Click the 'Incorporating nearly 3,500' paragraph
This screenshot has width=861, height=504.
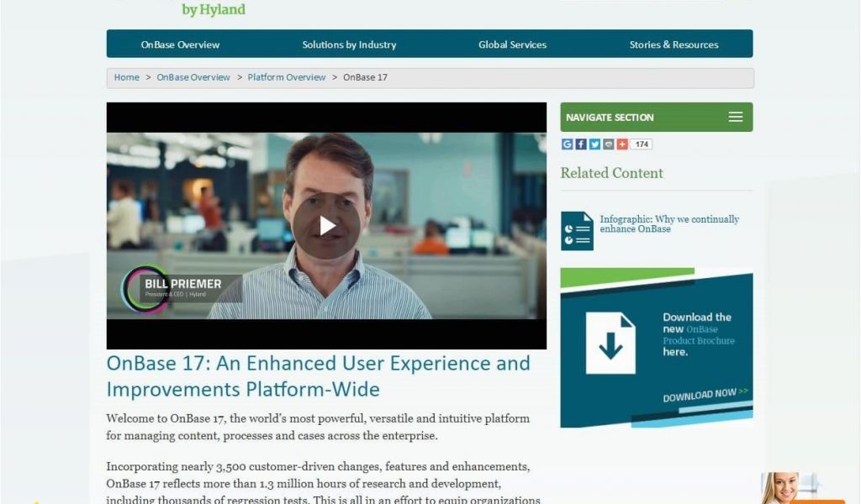(324, 483)
